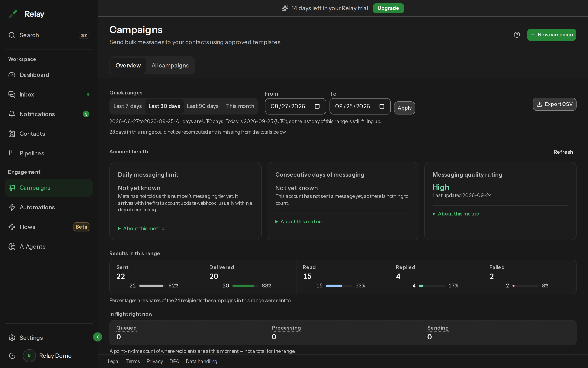Click the Dashboard gauge icon
Image resolution: width=588 pixels, height=368 pixels.
coord(12,75)
